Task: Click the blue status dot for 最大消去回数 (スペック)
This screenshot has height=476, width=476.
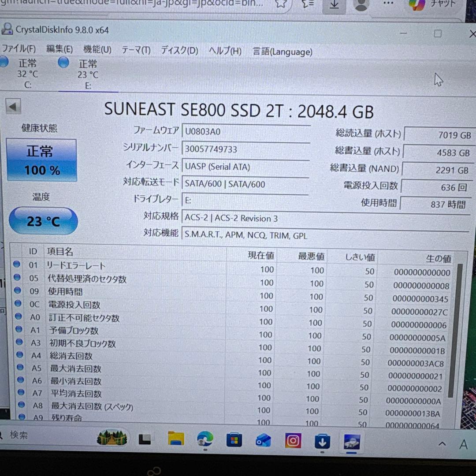Action: (x=21, y=405)
